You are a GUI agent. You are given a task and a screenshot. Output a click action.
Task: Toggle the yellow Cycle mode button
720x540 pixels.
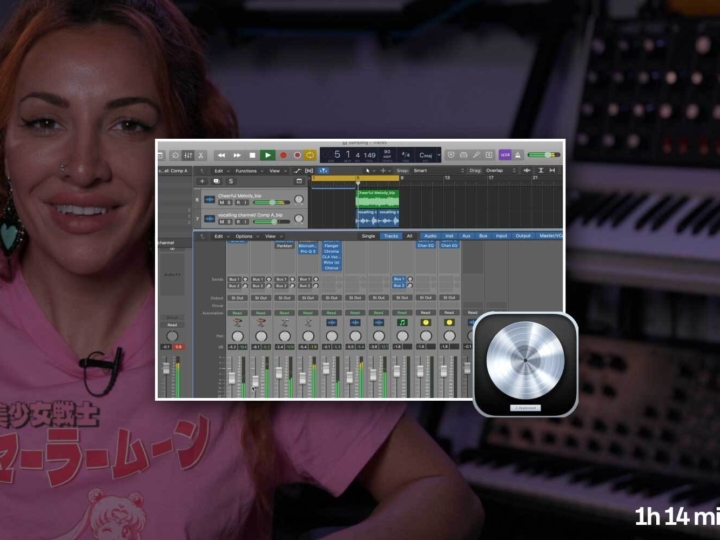[310, 155]
